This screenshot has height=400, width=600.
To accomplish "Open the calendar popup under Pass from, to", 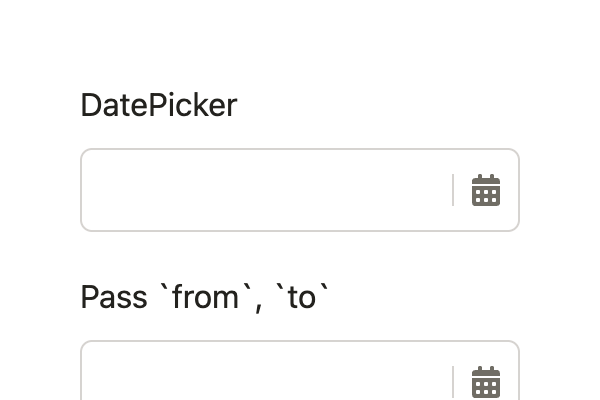I will (486, 382).
